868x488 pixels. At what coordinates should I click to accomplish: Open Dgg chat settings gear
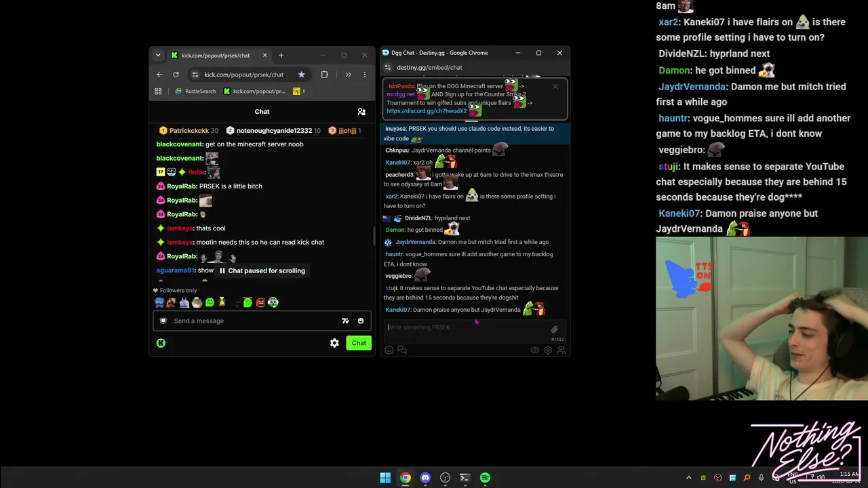pos(548,350)
